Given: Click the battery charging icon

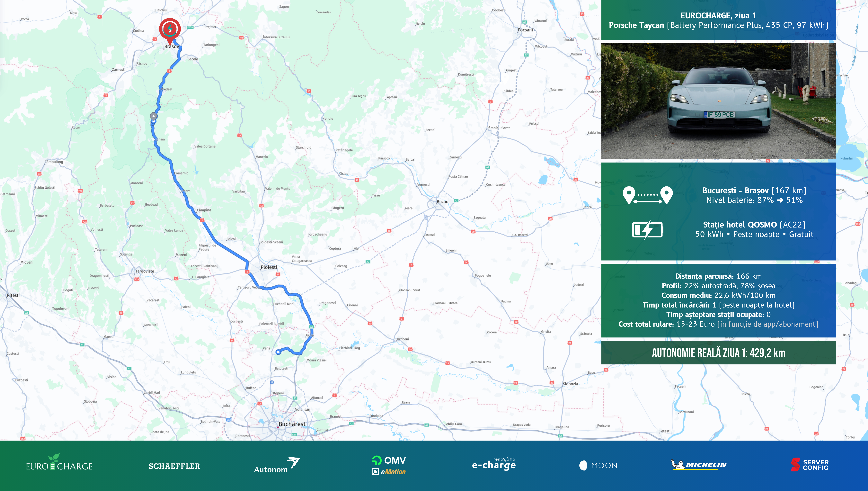Looking at the screenshot, I should [648, 230].
